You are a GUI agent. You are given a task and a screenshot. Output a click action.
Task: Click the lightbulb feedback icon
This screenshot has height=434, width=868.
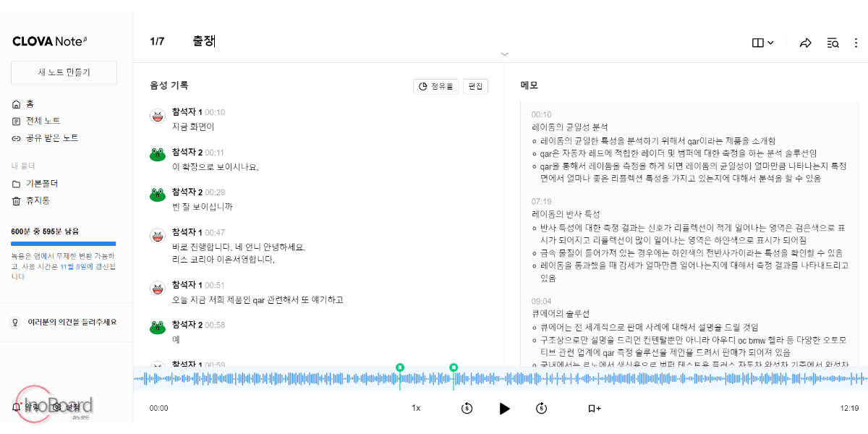pos(15,322)
